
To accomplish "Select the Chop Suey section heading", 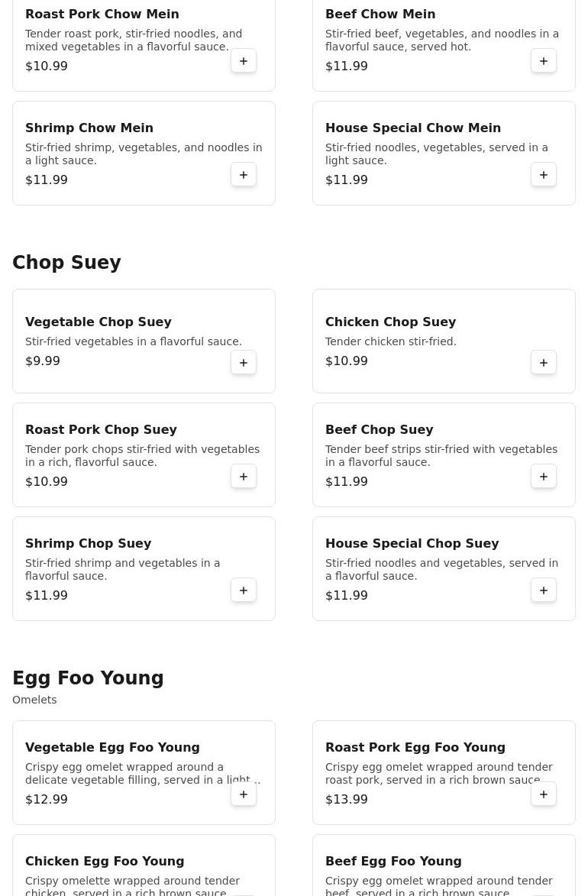I will tap(66, 263).
